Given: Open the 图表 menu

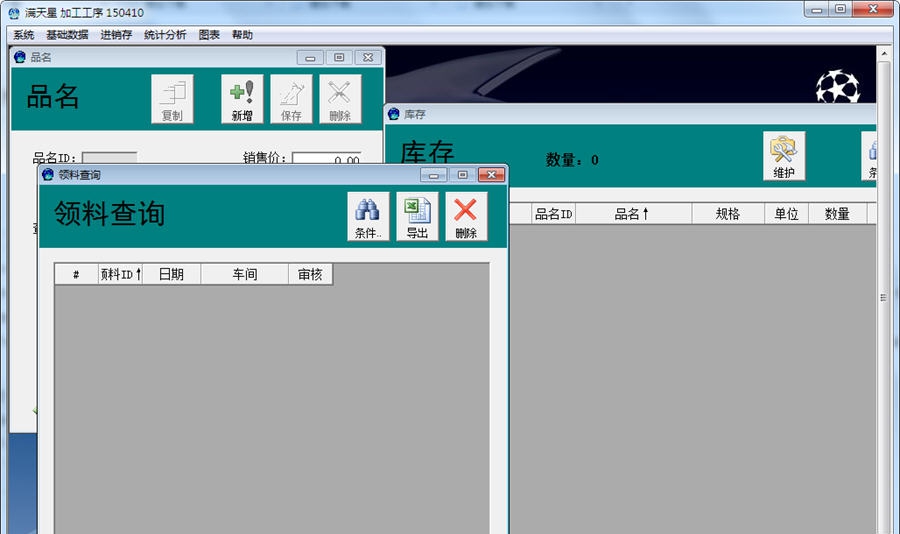Looking at the screenshot, I should [x=209, y=35].
